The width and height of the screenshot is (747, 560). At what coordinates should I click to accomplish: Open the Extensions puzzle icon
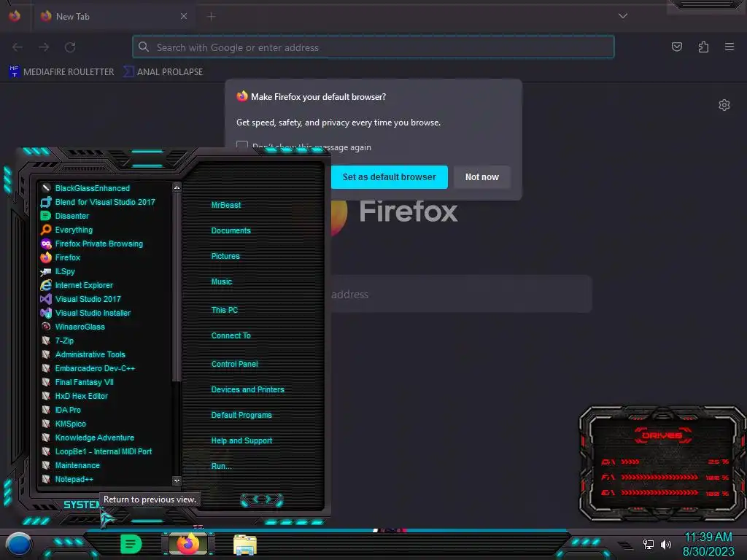point(703,47)
